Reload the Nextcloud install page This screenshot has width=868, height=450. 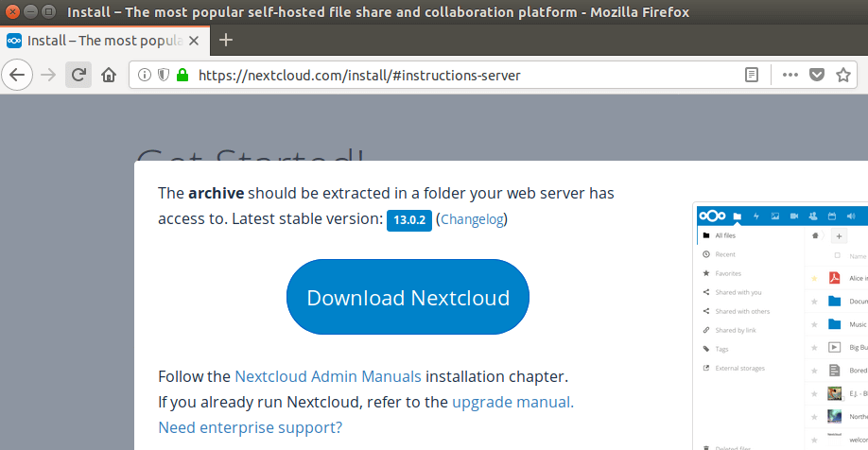[79, 75]
